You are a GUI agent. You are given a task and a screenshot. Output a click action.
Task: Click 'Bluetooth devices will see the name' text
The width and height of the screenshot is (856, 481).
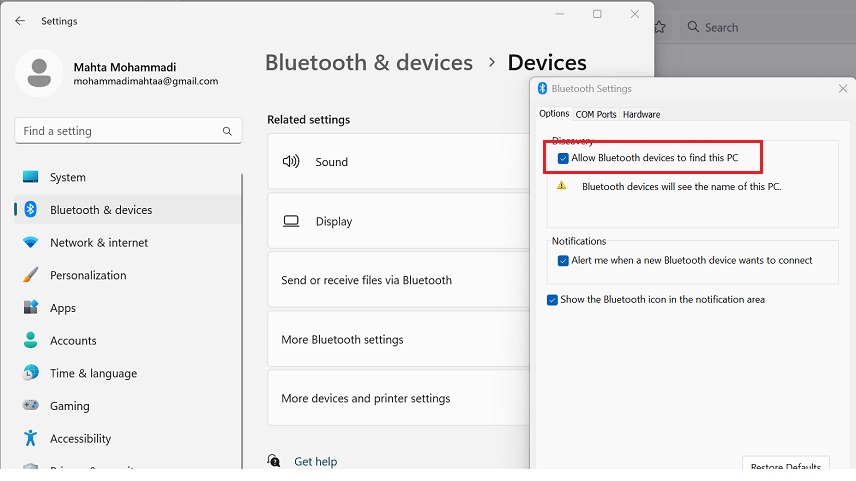(681, 187)
